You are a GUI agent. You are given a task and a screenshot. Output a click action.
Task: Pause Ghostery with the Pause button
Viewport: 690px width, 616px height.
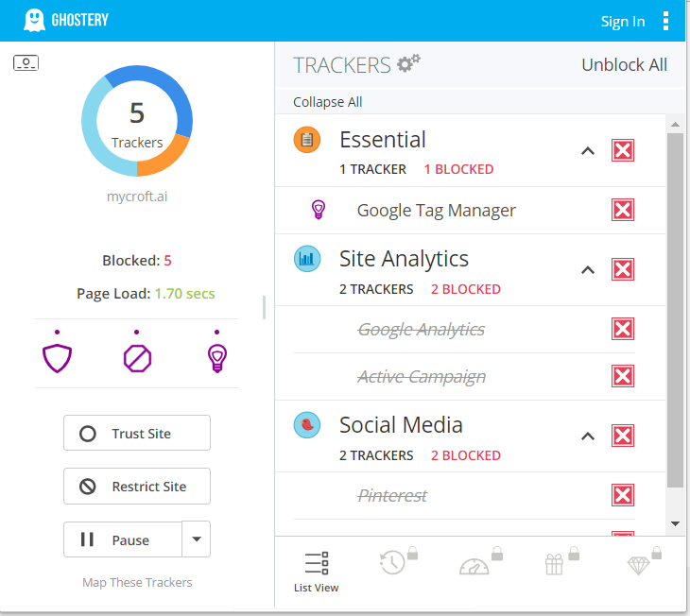tap(123, 539)
